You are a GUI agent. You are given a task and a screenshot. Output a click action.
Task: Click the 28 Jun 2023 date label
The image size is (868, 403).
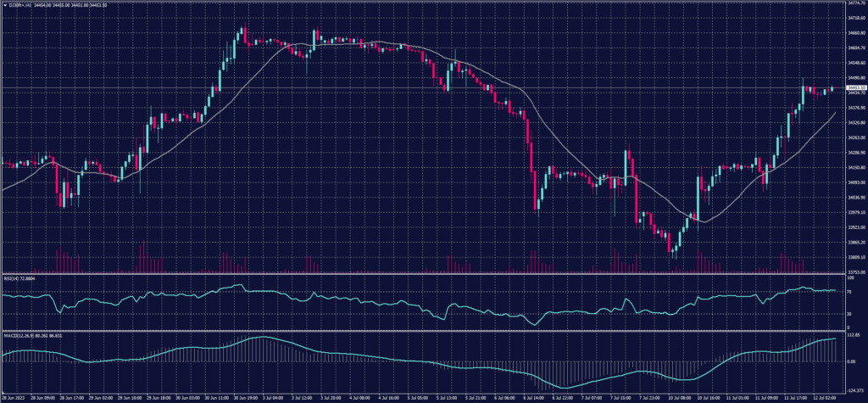pyautogui.click(x=15, y=397)
